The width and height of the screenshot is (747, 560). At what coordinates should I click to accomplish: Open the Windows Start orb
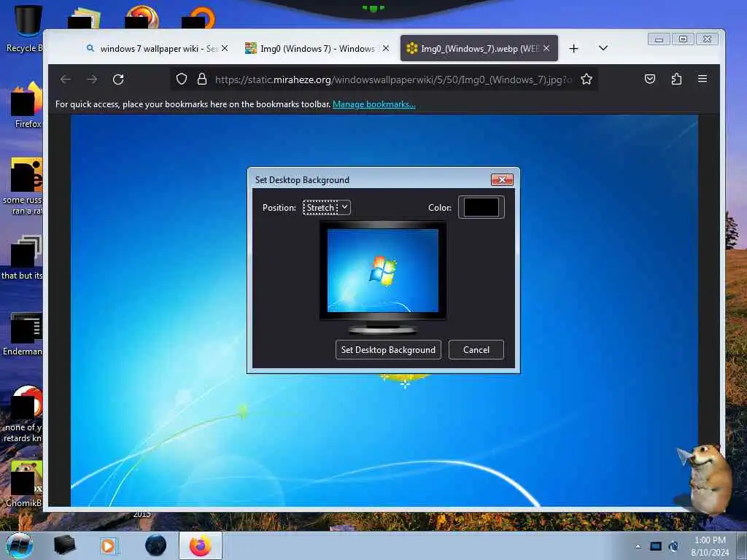[x=20, y=545]
